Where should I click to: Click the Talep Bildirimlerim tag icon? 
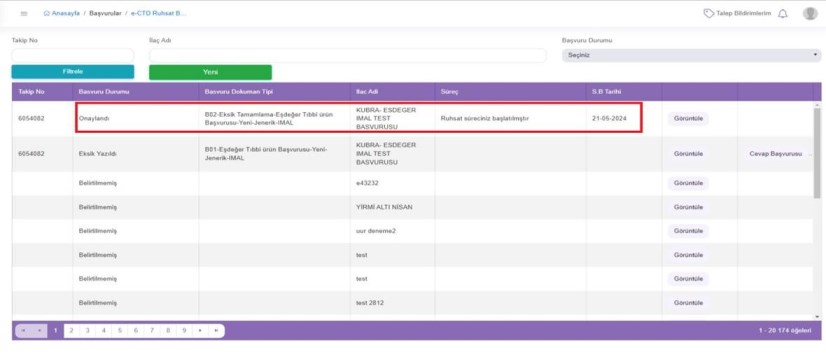[x=709, y=14]
